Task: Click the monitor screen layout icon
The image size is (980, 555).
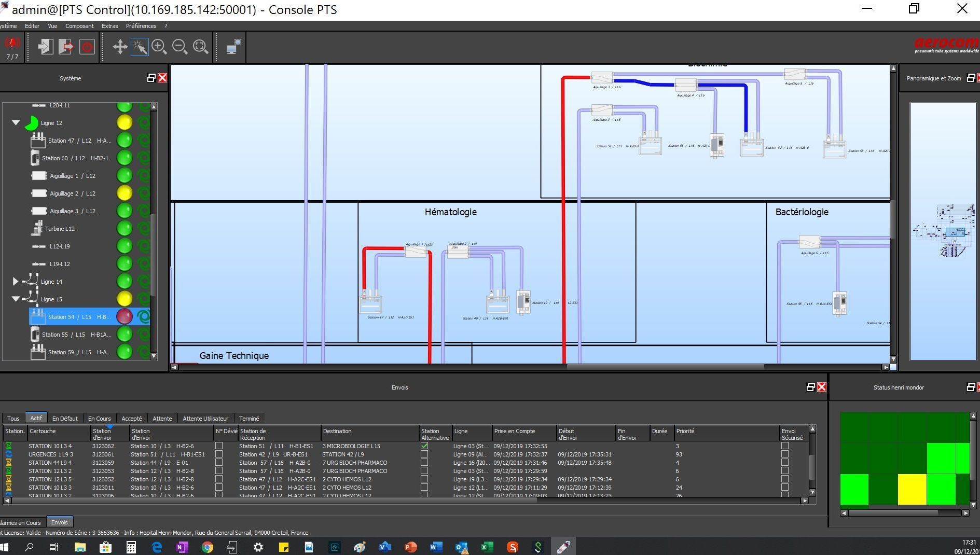Action: coord(233,47)
